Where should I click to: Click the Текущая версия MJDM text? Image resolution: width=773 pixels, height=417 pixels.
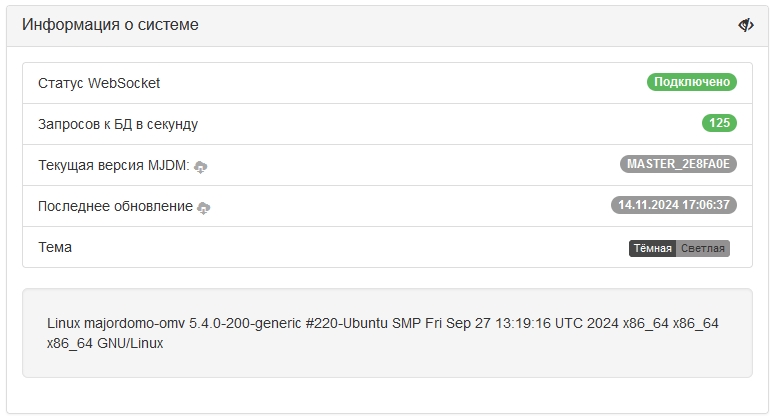[x=113, y=165]
